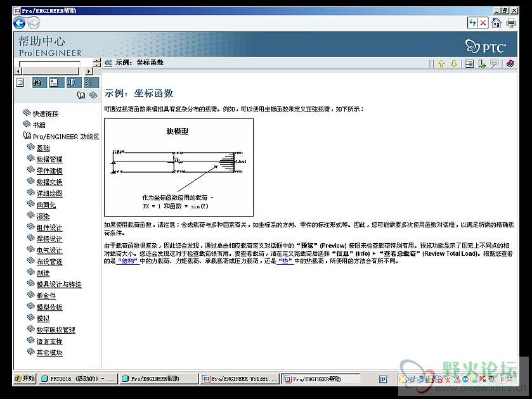The height and width of the screenshot is (399, 532).
Task: Open the 钣金件 topic link
Action: (x=46, y=296)
